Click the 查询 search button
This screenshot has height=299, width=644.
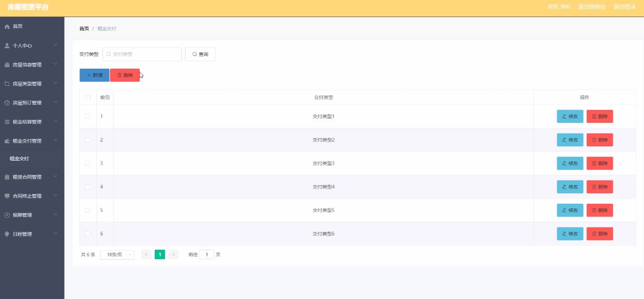point(200,54)
